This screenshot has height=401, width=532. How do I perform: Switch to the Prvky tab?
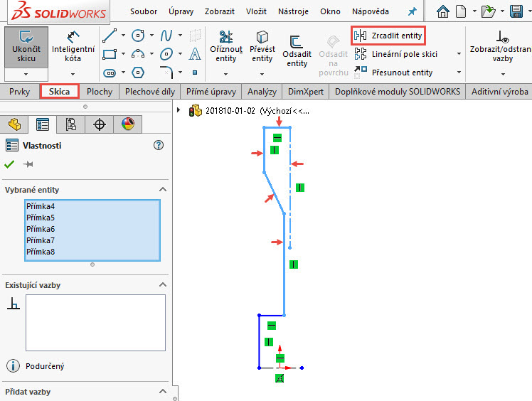point(19,92)
